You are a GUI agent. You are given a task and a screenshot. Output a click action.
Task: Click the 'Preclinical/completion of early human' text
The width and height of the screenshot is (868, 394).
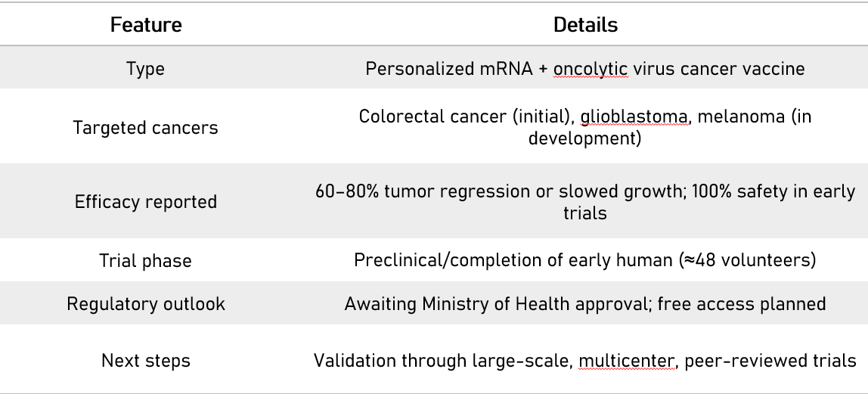click(x=498, y=261)
